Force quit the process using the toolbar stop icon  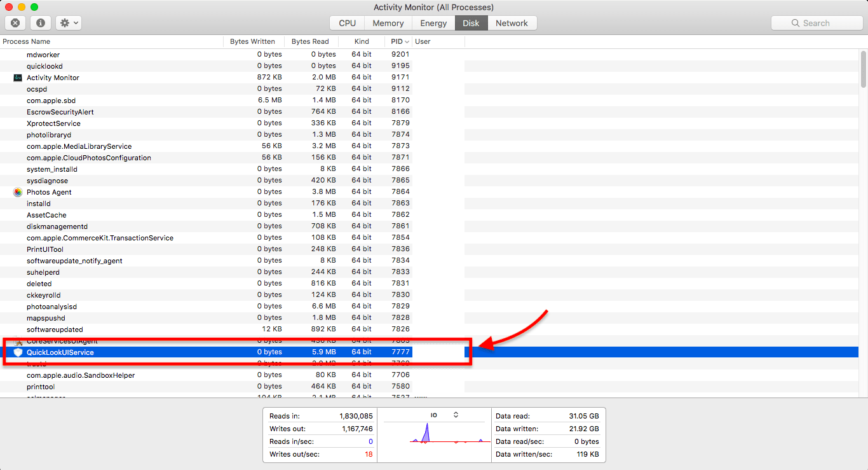coord(15,23)
